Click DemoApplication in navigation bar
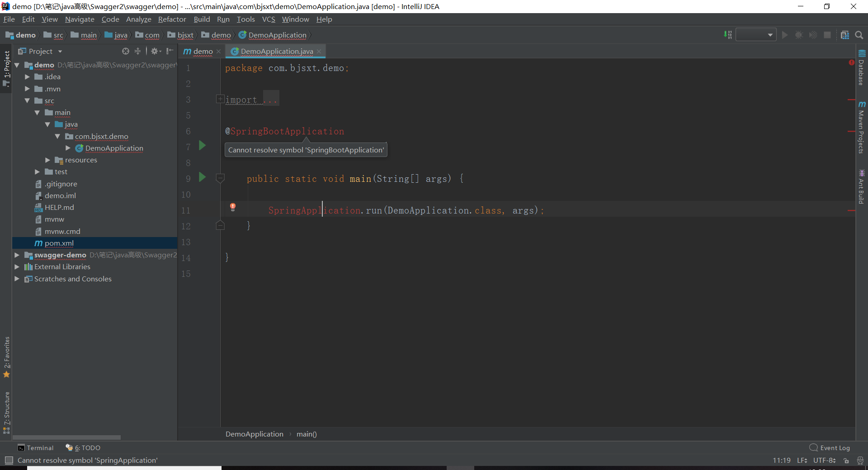Viewport: 868px width, 470px height. (x=273, y=35)
